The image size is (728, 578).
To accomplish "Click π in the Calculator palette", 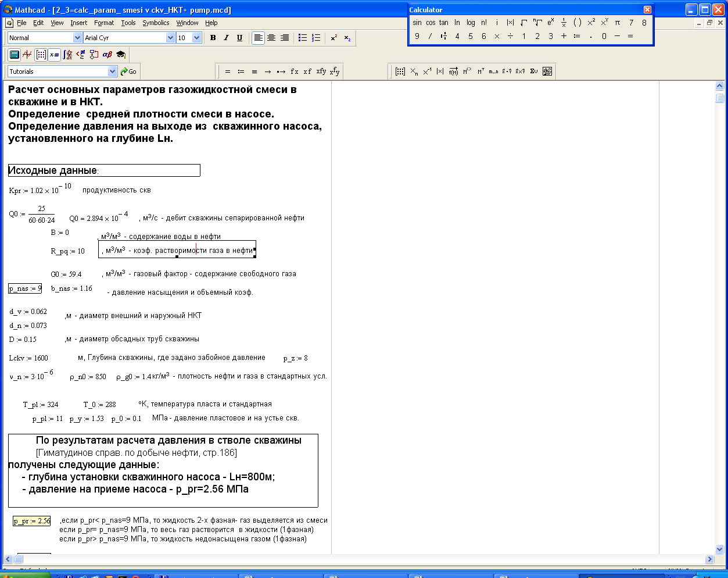I will click(x=618, y=23).
